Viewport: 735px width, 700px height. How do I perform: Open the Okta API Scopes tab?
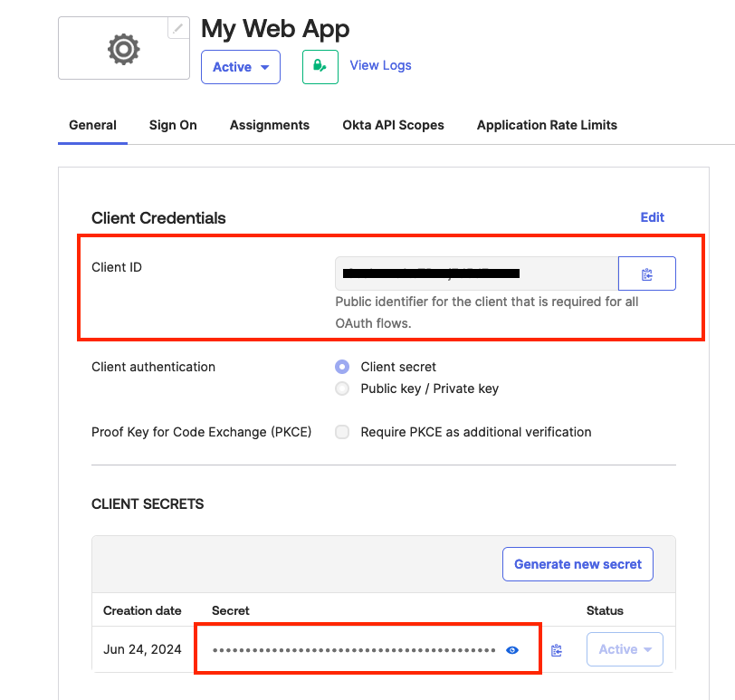[x=393, y=125]
